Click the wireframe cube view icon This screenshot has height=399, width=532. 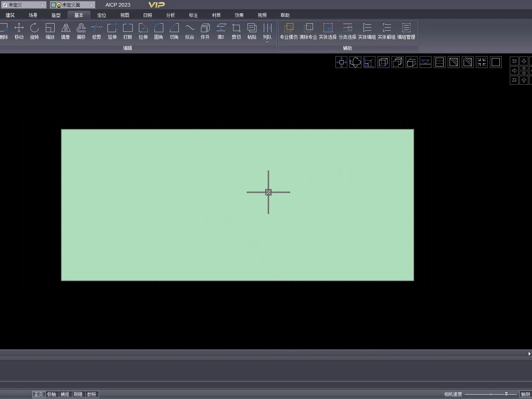[383, 62]
